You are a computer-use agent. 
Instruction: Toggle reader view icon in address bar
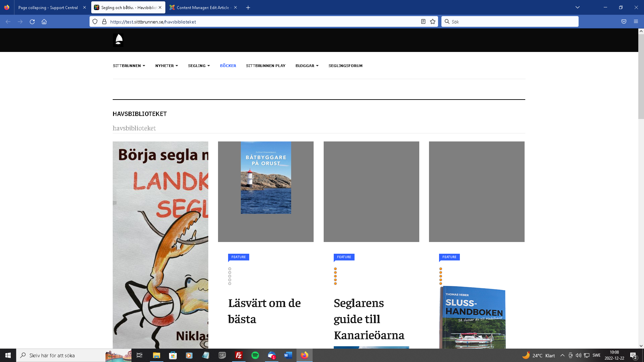coord(423,22)
